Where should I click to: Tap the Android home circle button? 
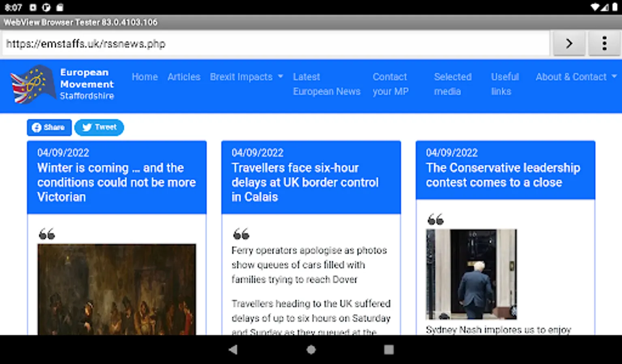(311, 349)
